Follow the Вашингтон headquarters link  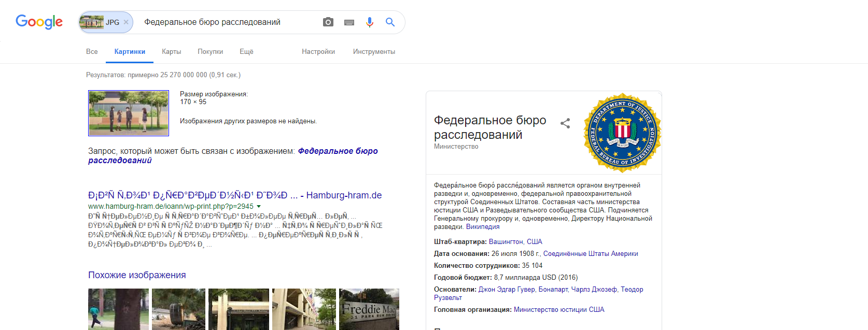pos(515,242)
